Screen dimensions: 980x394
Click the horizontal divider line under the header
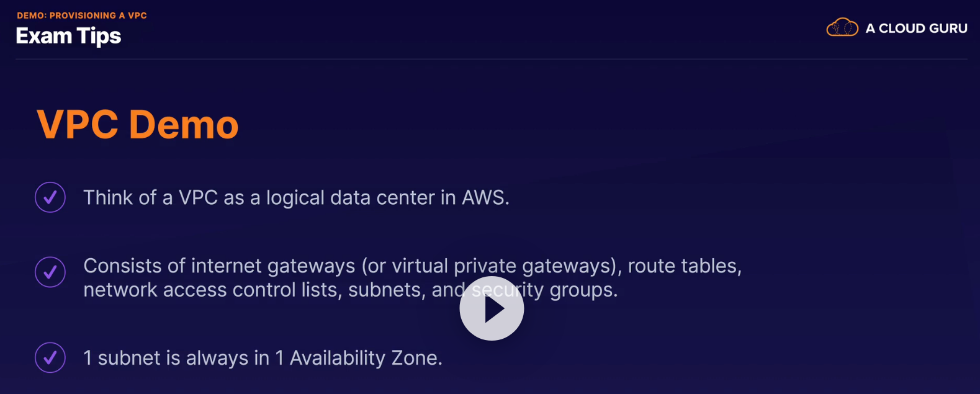492,59
